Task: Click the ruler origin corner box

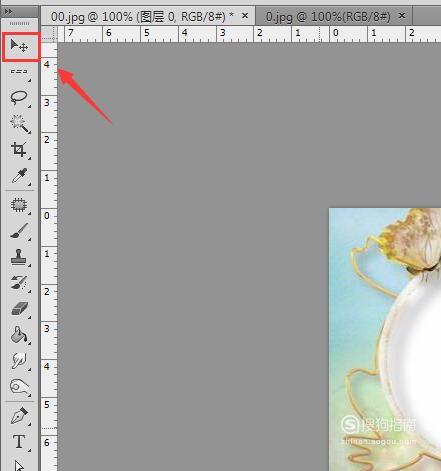Action: 49,34
